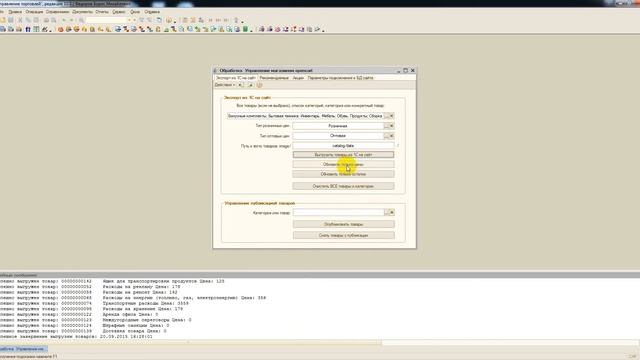Screen dimensions: 640x360
Task: Switch to the Акции tab
Action: coord(298,78)
